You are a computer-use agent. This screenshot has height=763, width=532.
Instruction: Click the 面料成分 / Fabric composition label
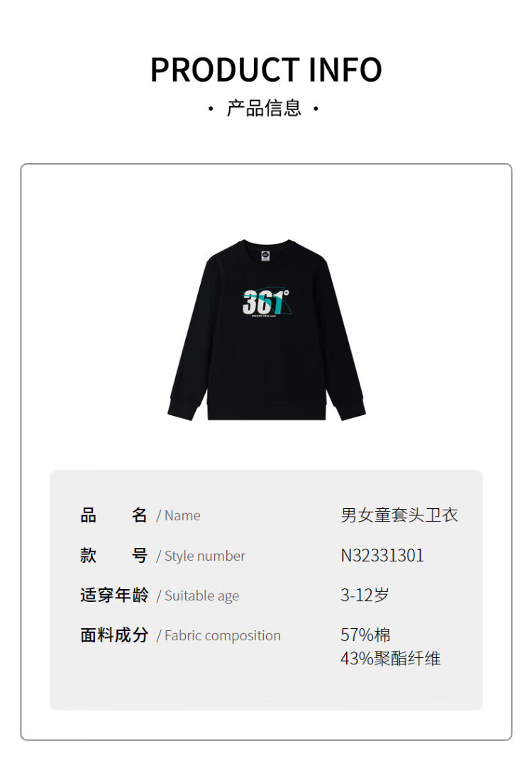tap(180, 635)
